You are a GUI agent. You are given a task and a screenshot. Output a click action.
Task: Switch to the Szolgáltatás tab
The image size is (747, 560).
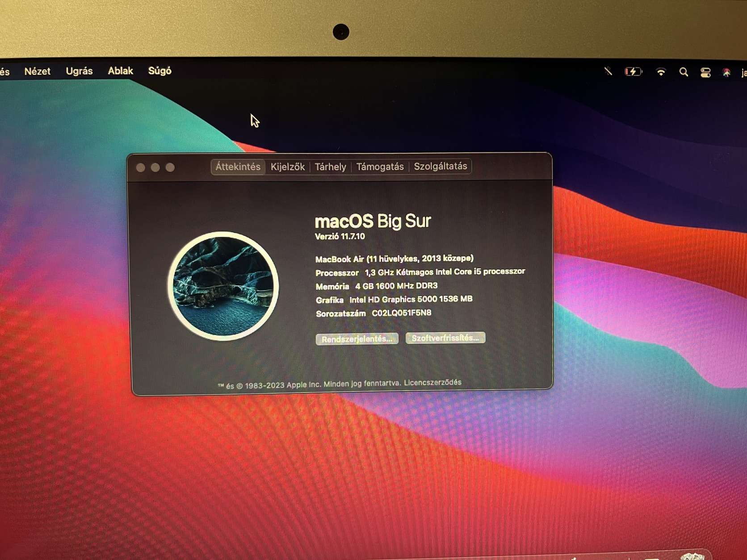[441, 166]
